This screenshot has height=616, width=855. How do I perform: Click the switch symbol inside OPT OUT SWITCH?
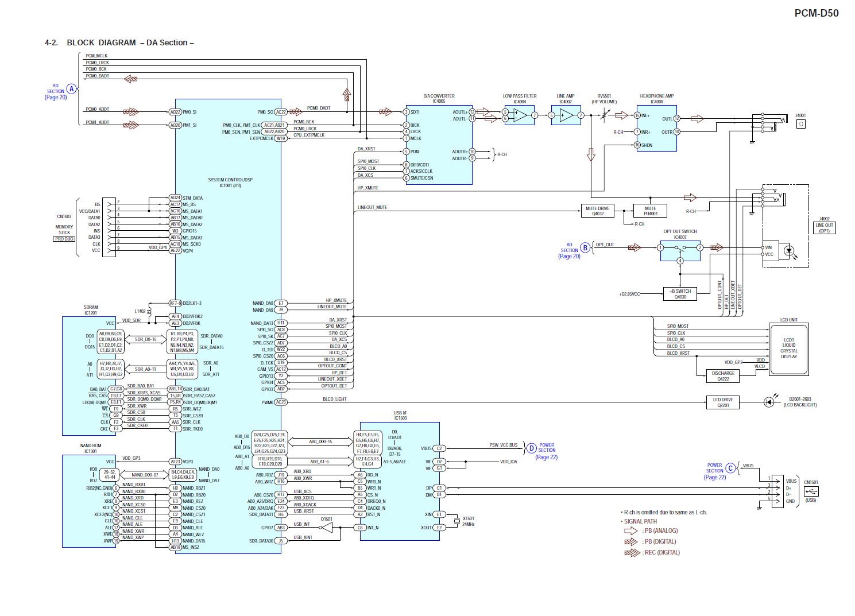pos(680,248)
